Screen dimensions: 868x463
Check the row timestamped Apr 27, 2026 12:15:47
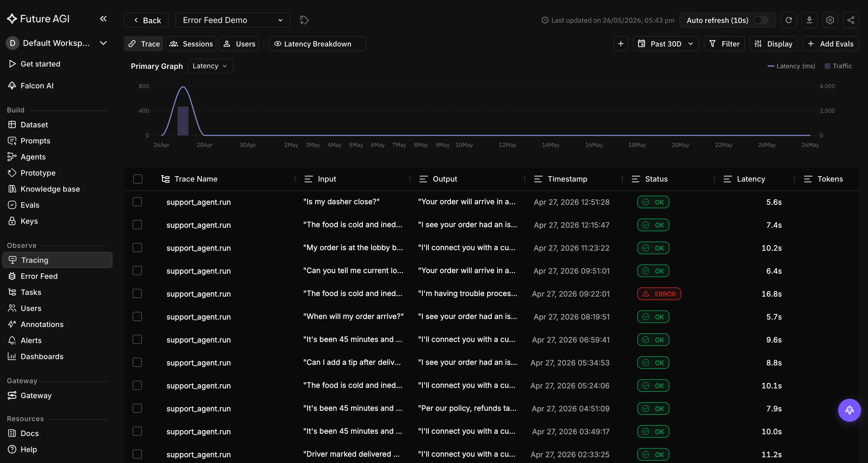coord(137,225)
